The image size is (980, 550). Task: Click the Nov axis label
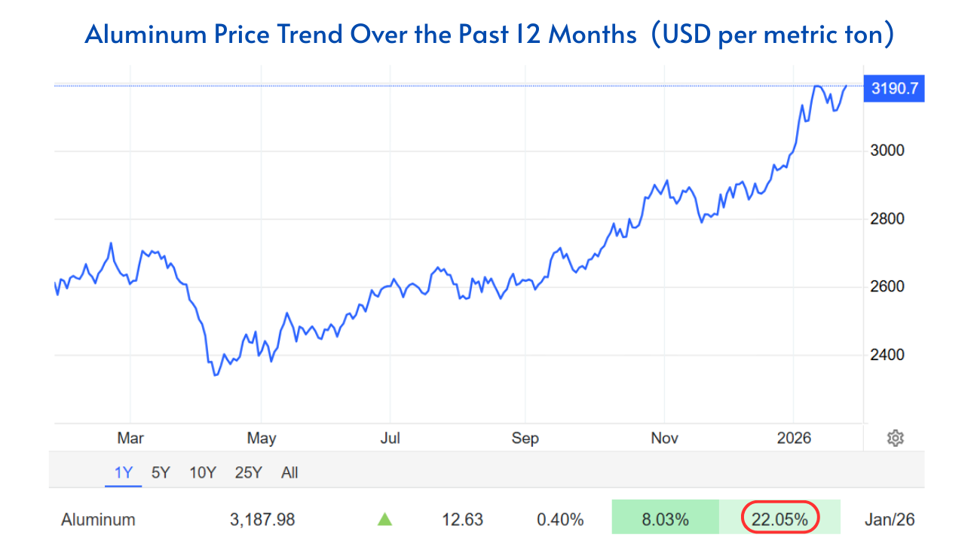point(664,438)
